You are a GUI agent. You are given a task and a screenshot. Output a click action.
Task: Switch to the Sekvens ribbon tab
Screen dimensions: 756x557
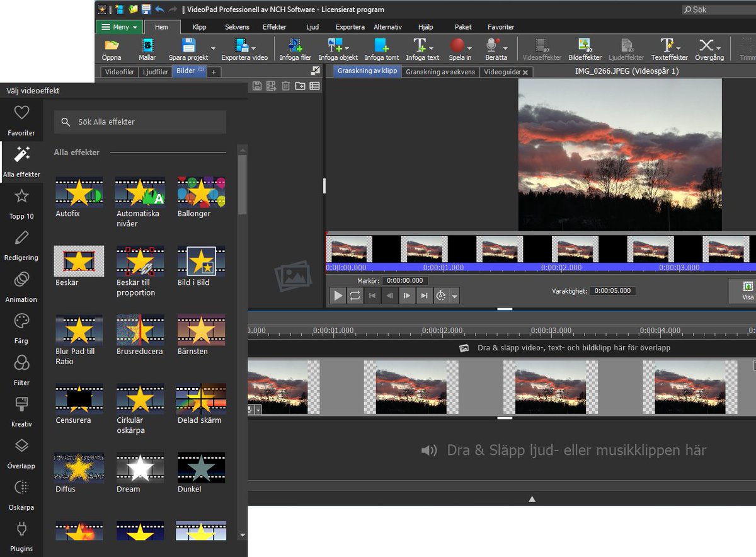tap(237, 27)
